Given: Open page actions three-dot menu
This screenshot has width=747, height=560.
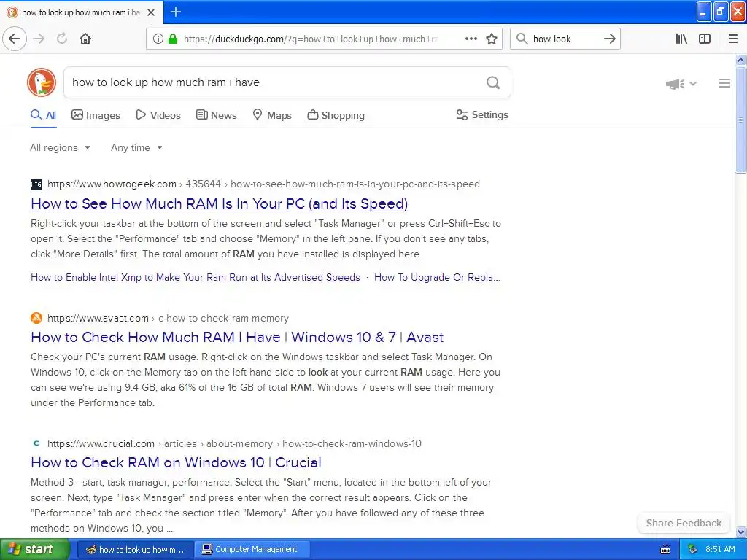Looking at the screenshot, I should tap(471, 39).
